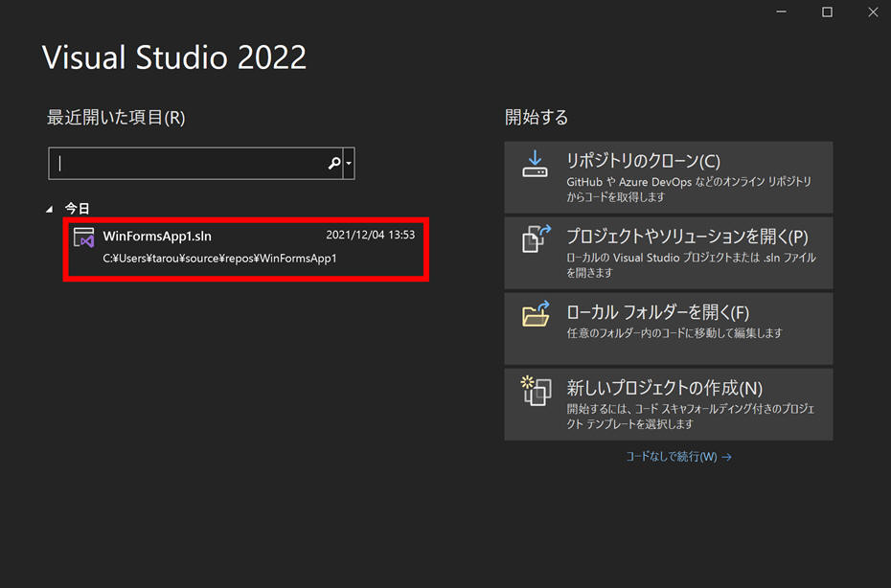
Task: Click the WinFormsApp1.sln solution file icon
Action: point(84,237)
